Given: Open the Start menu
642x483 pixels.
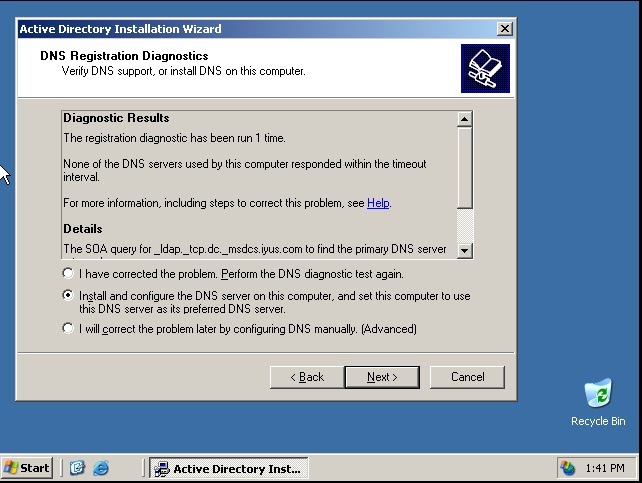Looking at the screenshot, I should click(x=27, y=468).
